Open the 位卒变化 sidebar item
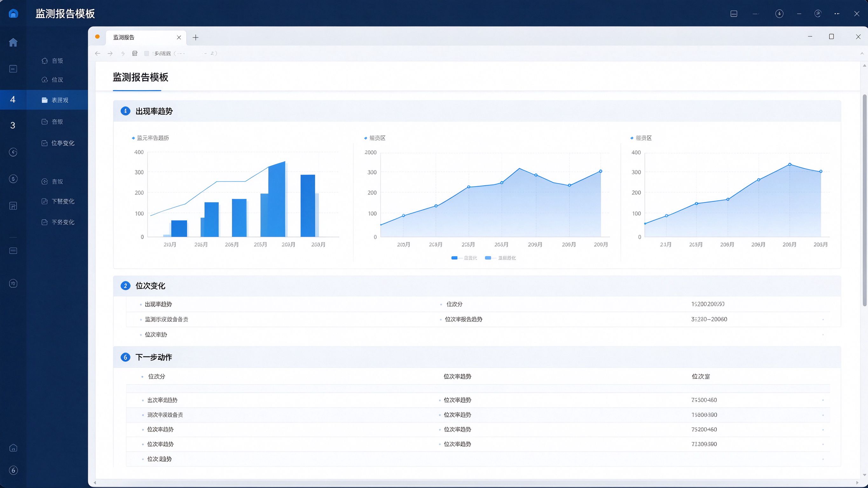868x488 pixels. pyautogui.click(x=58, y=143)
